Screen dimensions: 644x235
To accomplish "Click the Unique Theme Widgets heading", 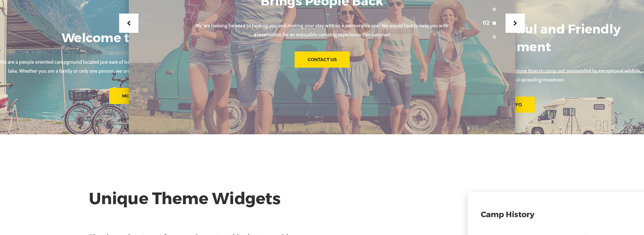I will click(x=185, y=198).
